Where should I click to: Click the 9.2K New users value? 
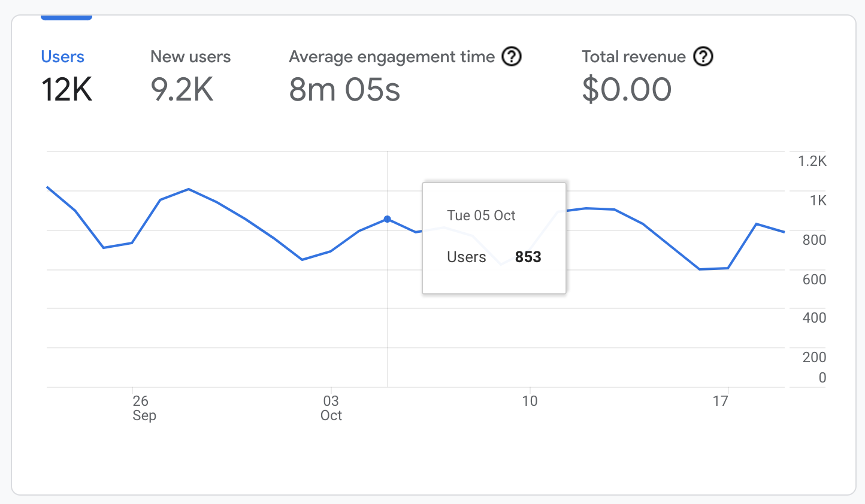point(182,90)
